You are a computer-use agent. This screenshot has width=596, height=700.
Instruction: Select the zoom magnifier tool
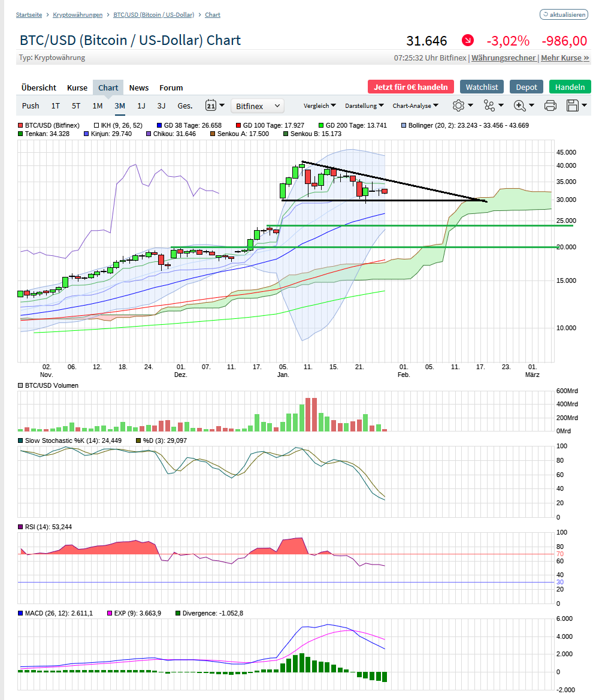[519, 105]
